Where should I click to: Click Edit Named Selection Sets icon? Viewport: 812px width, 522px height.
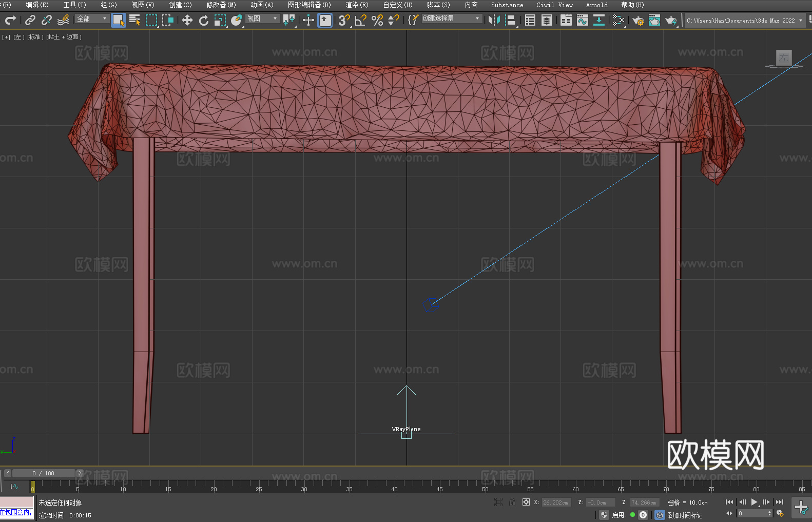pos(413,20)
